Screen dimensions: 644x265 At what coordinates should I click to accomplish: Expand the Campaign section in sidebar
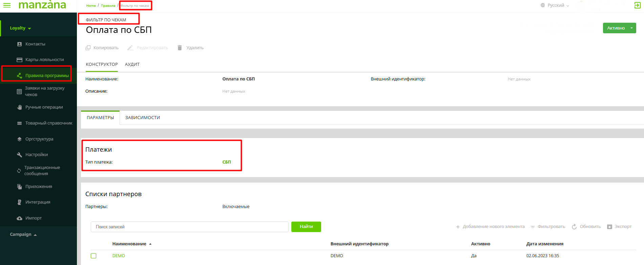tap(23, 234)
